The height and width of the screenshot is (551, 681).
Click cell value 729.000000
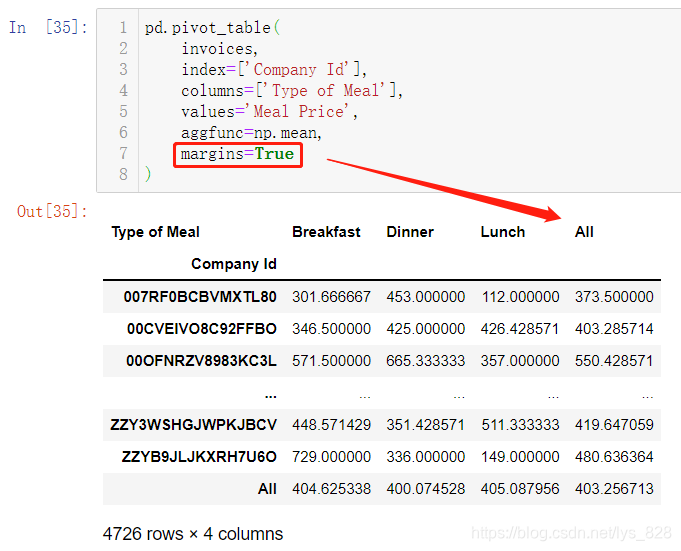click(331, 457)
